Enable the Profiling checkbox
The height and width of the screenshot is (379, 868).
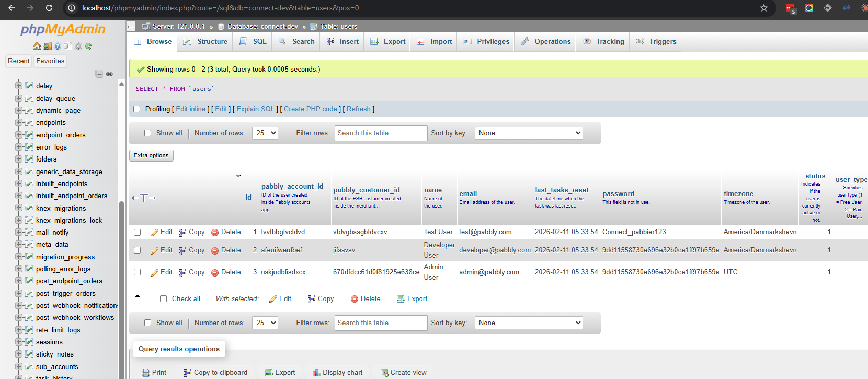coord(137,109)
